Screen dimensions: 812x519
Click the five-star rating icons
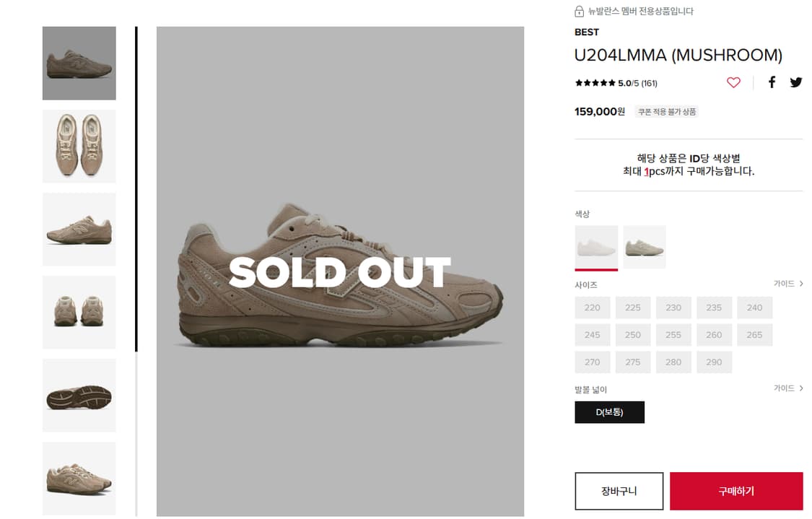click(595, 83)
